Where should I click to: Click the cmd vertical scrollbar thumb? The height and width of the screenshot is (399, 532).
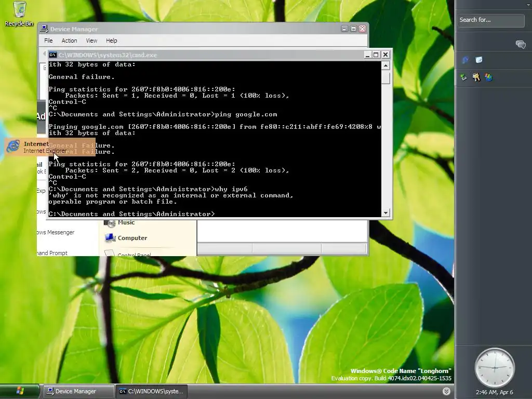(386, 77)
